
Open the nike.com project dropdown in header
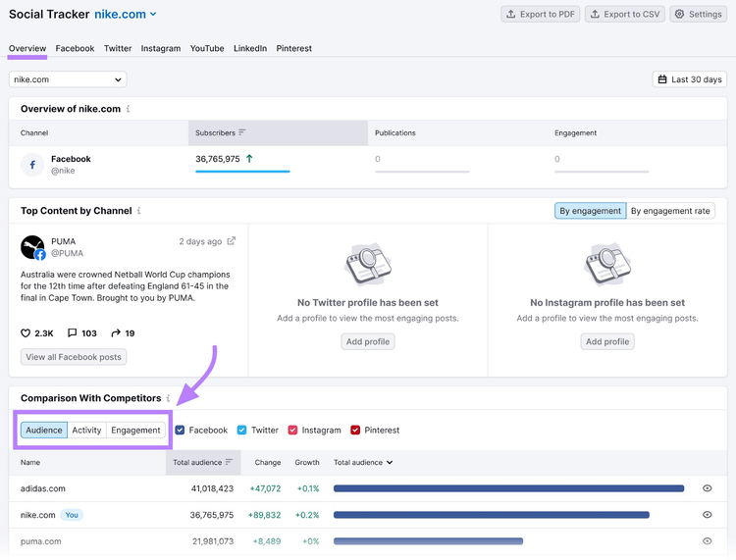coord(126,14)
